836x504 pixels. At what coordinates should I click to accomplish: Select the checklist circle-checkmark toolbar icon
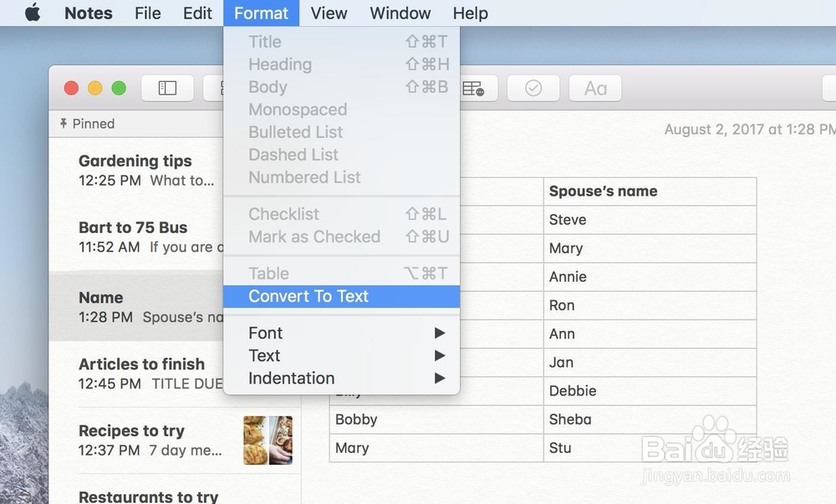533,88
